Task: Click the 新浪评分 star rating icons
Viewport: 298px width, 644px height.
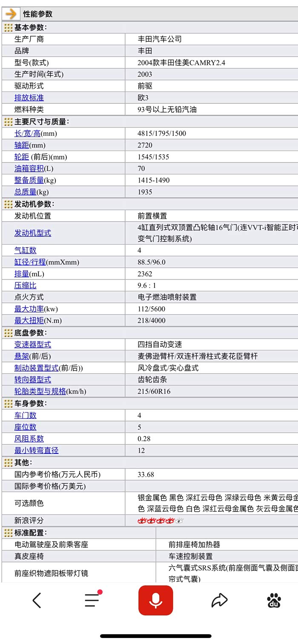Action: (160, 521)
